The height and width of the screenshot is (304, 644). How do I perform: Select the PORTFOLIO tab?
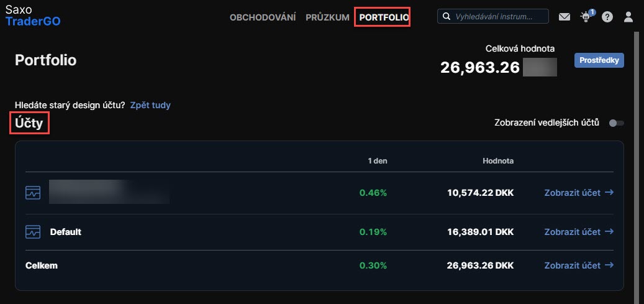pyautogui.click(x=382, y=17)
